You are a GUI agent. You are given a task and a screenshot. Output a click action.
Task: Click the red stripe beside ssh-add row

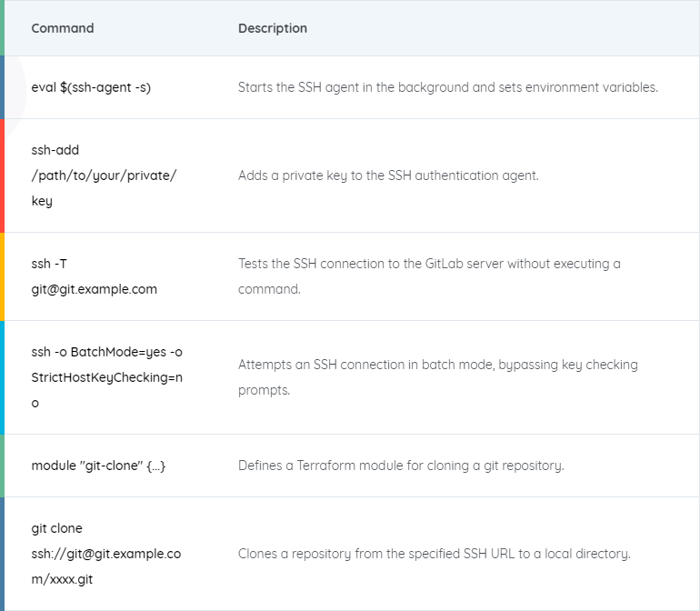(x=2, y=175)
